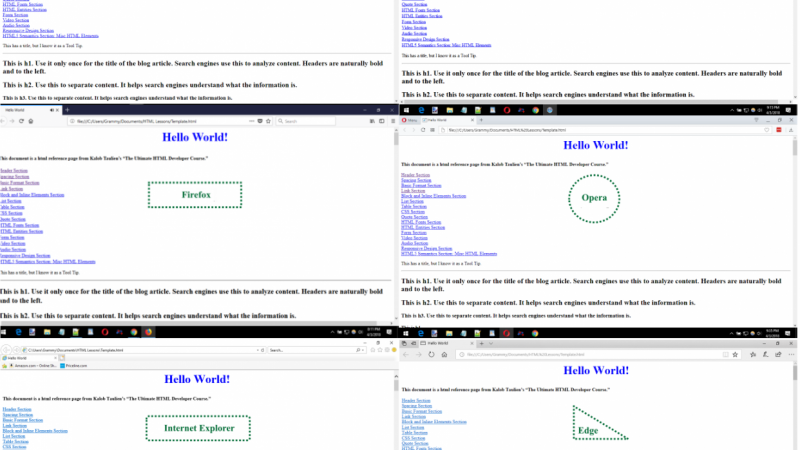Open the Opera Menu button
The image size is (800, 450).
tap(409, 120)
